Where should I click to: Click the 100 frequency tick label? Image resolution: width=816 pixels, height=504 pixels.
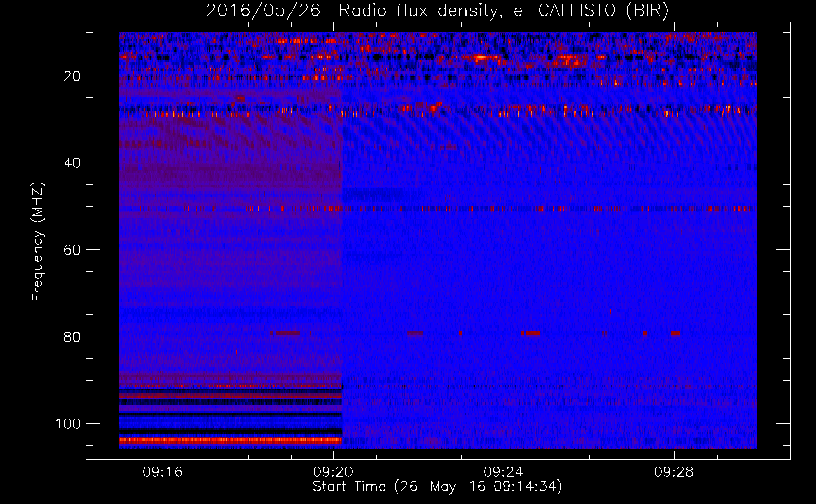(x=68, y=424)
